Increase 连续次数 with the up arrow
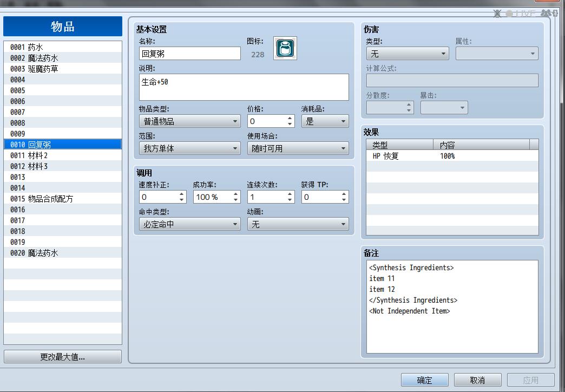This screenshot has height=392, width=565. click(x=290, y=194)
